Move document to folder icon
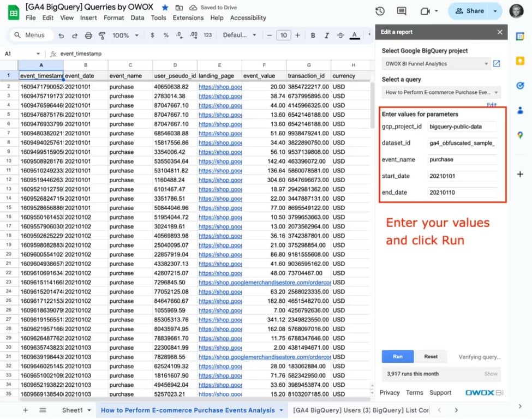This screenshot has width=532, height=419. point(179,8)
